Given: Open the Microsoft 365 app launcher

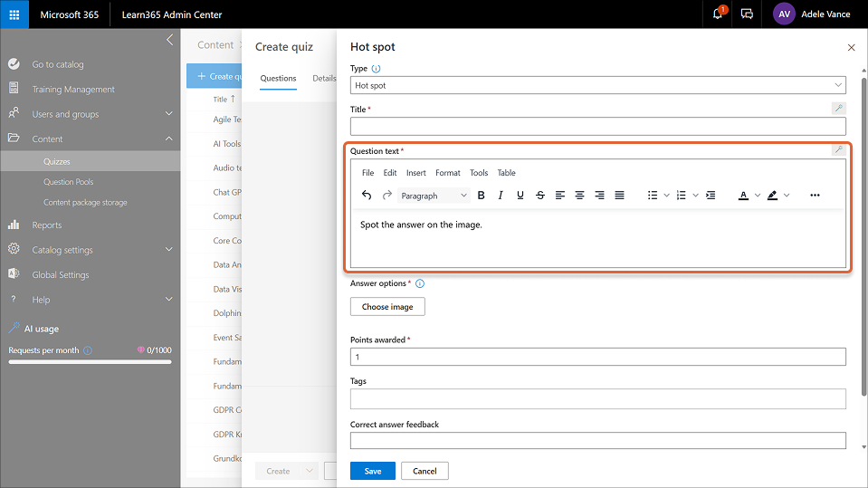Looking at the screenshot, I should pyautogui.click(x=14, y=14).
